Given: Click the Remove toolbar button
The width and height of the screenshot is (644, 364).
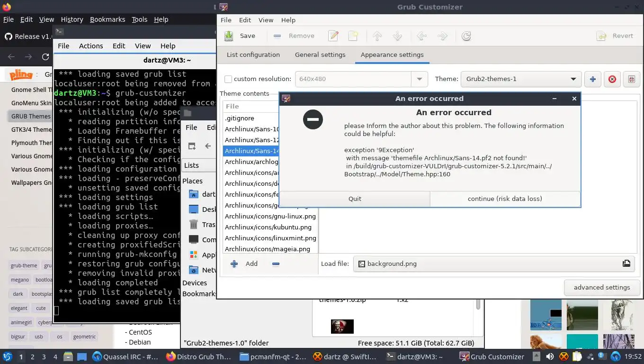Looking at the screenshot, I should coord(294,36).
